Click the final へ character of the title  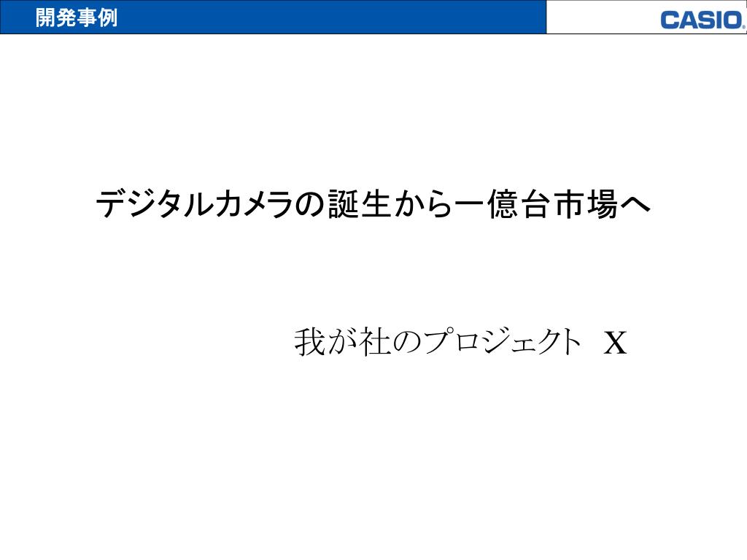click(635, 206)
